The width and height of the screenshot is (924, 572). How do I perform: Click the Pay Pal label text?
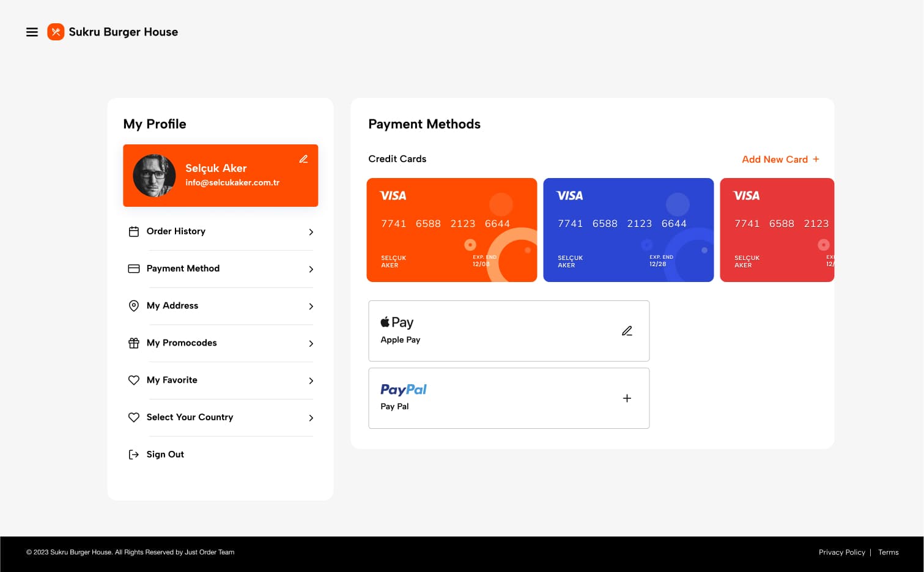click(394, 407)
